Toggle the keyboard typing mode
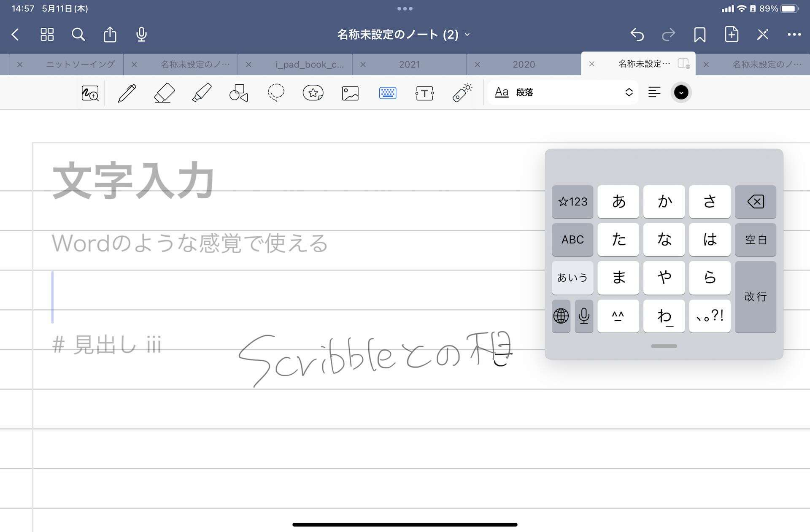Screen dimensions: 810x532 click(387, 93)
